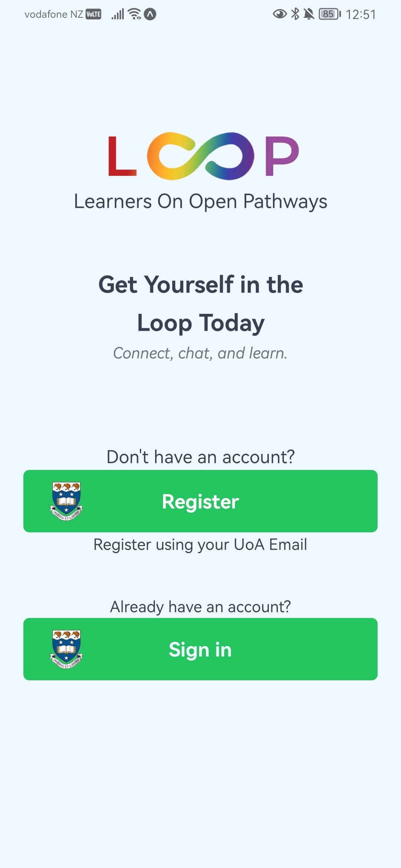Tap the Learners On Open Pathways tagline
This screenshot has width=401, height=868.
click(x=200, y=201)
